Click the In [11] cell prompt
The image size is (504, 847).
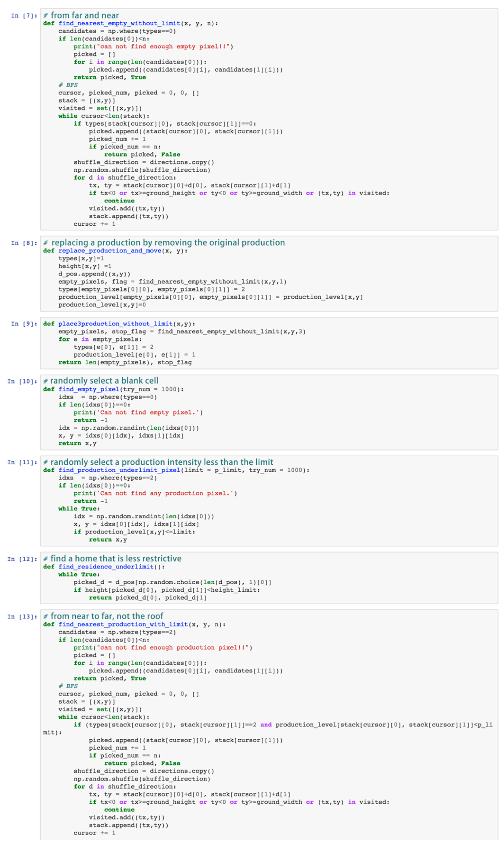click(x=22, y=462)
